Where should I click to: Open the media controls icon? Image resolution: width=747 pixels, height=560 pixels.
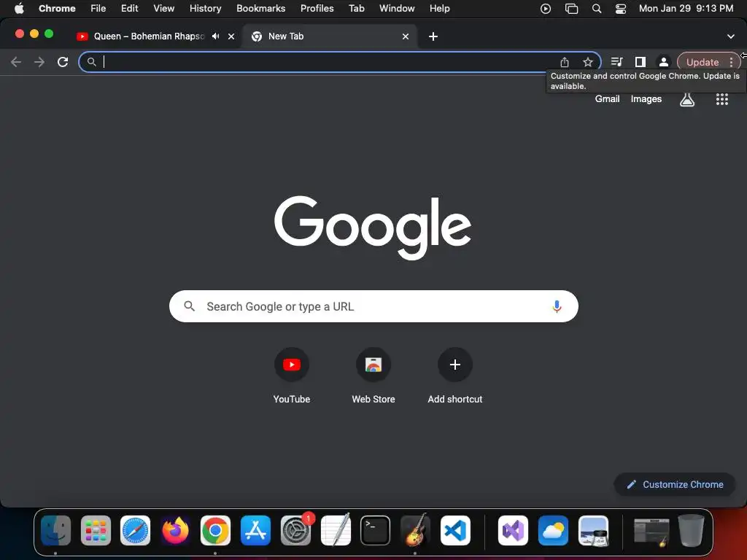coord(616,62)
